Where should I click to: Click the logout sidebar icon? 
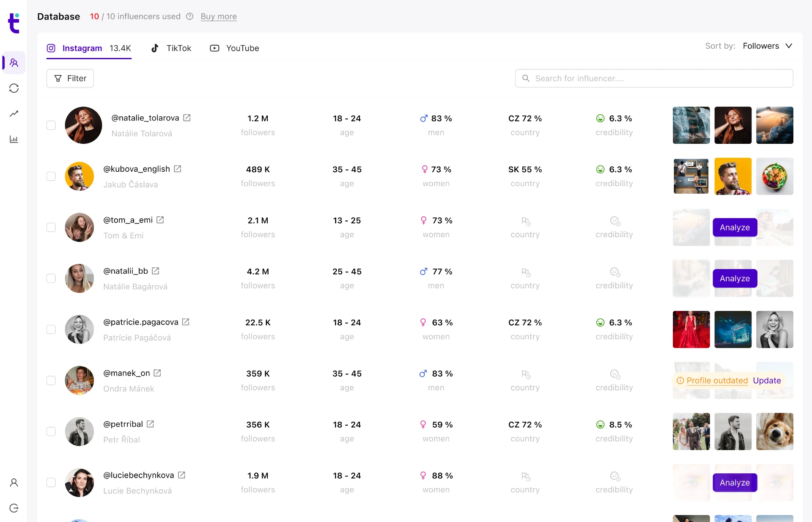point(14,508)
